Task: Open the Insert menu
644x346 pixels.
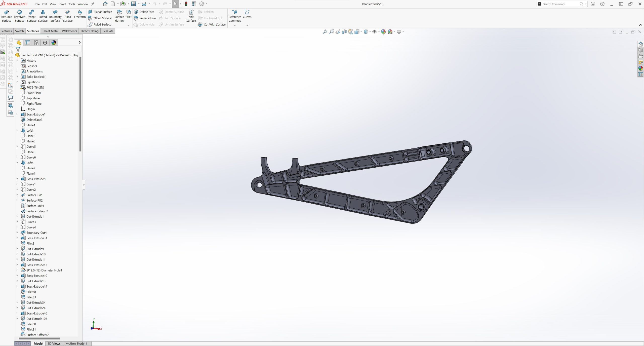Action: pyautogui.click(x=62, y=4)
